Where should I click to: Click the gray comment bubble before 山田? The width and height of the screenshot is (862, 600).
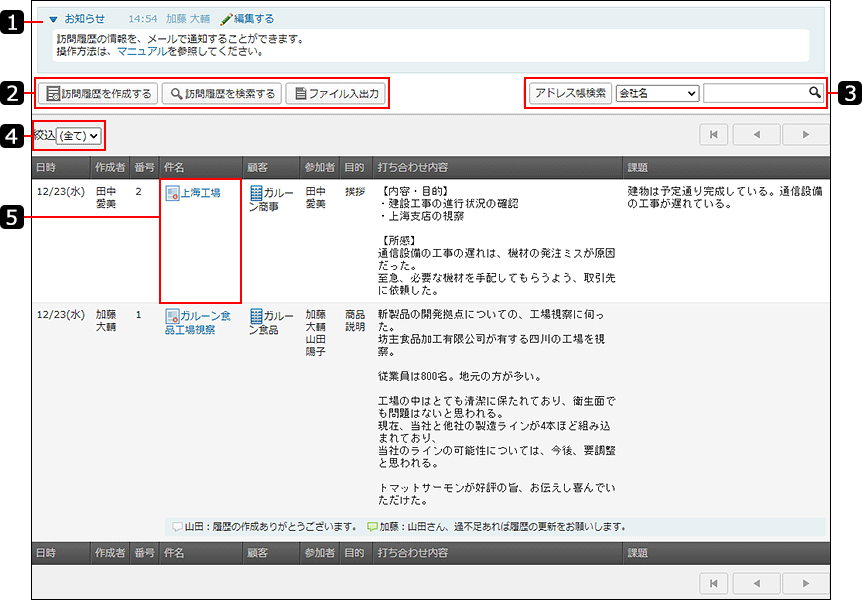pos(177,527)
